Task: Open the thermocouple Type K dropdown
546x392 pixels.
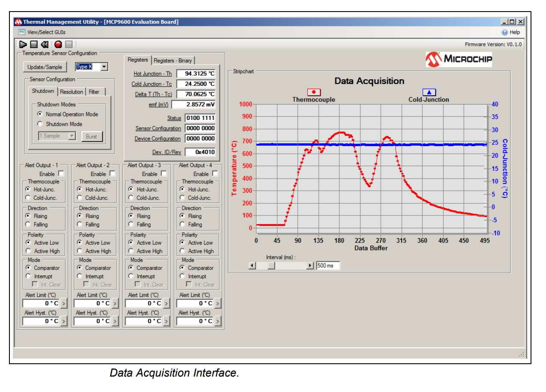Action: [104, 67]
